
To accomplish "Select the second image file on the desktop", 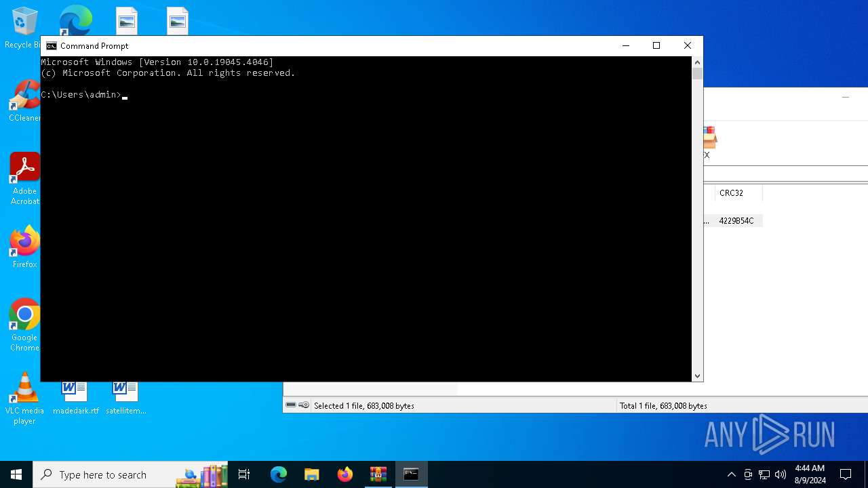I will (177, 21).
